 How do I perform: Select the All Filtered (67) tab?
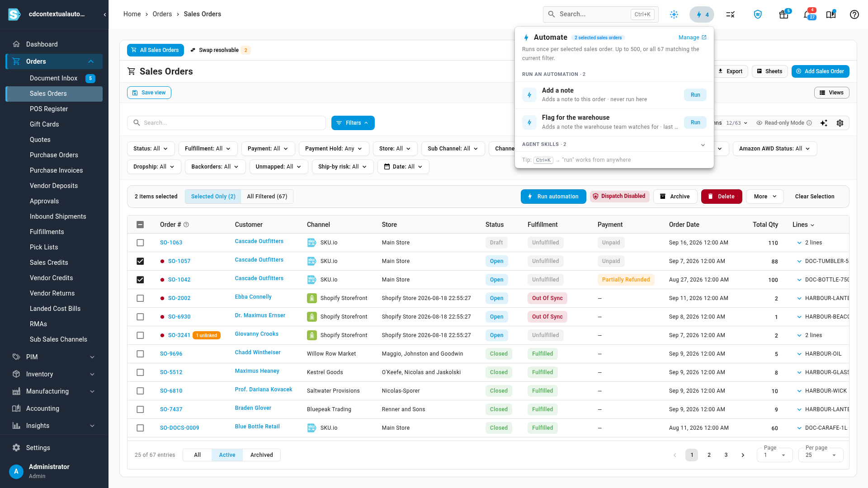[x=267, y=197]
